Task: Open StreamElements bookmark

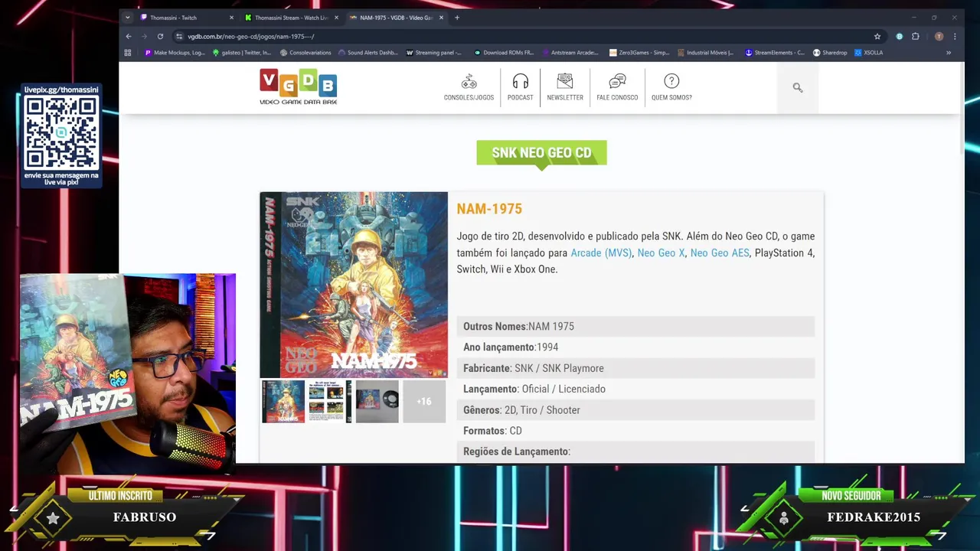Action: 775,53
